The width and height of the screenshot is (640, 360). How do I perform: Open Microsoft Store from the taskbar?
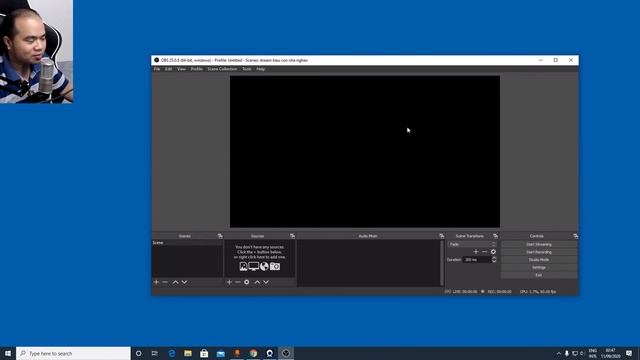tap(204, 353)
